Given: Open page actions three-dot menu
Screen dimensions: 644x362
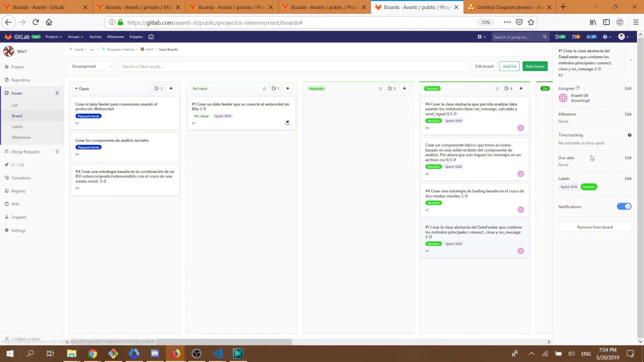Looking at the screenshot, I should tap(507, 22).
